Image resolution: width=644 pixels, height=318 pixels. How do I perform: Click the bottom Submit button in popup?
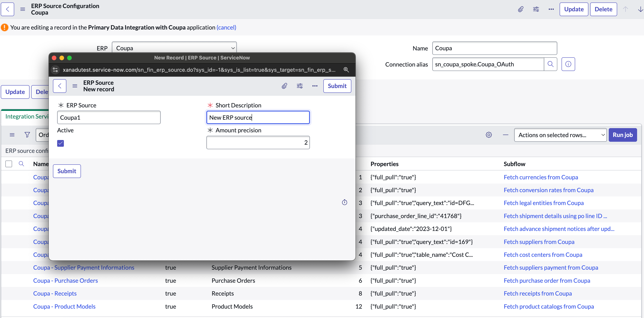pyautogui.click(x=67, y=171)
